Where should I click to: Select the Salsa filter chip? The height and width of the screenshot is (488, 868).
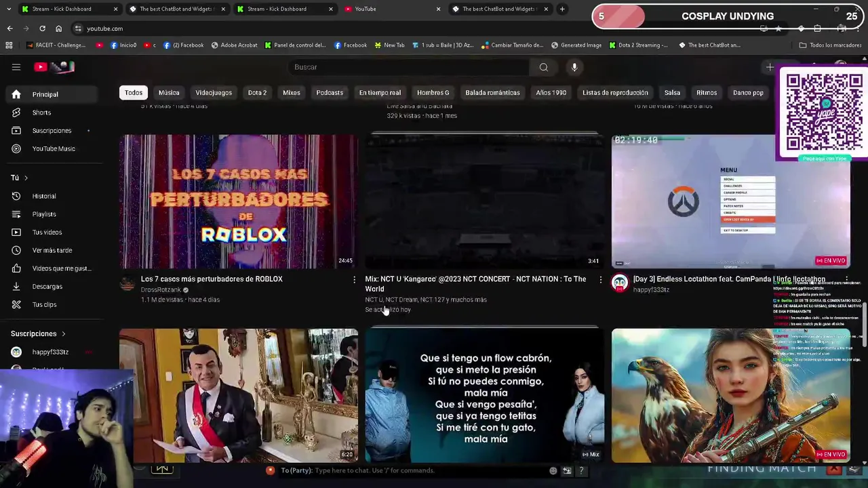click(x=672, y=93)
